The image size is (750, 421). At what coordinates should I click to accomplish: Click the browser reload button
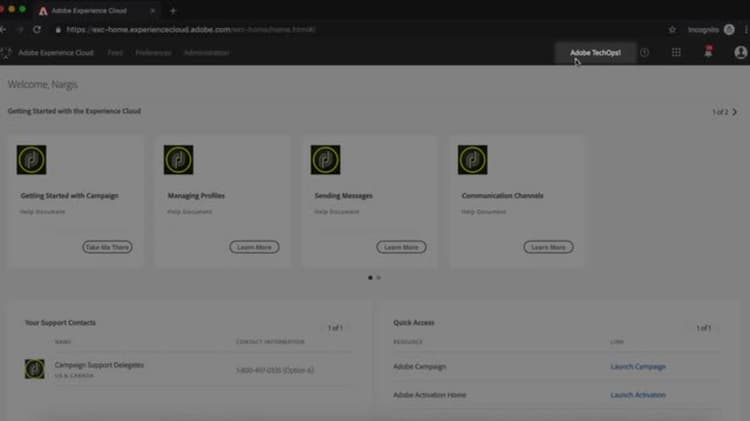click(37, 29)
